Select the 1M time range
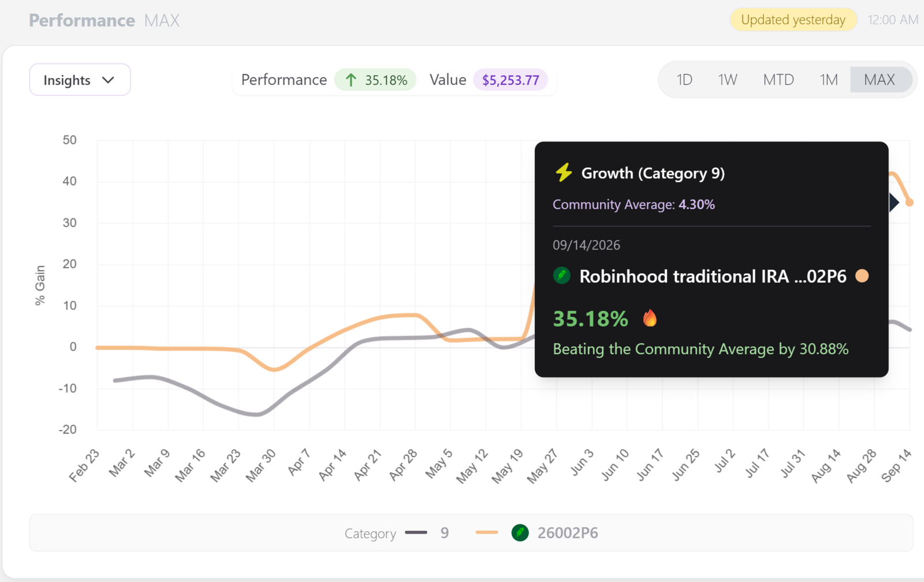 [829, 80]
